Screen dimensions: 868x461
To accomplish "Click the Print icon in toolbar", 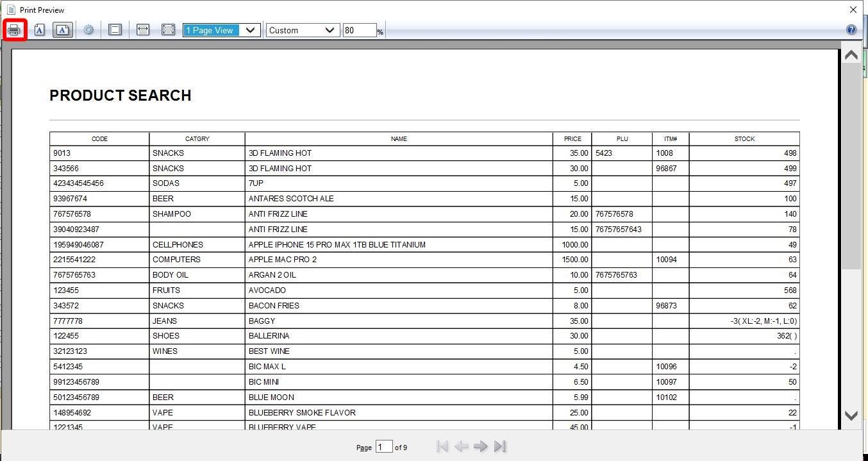I will [14, 30].
